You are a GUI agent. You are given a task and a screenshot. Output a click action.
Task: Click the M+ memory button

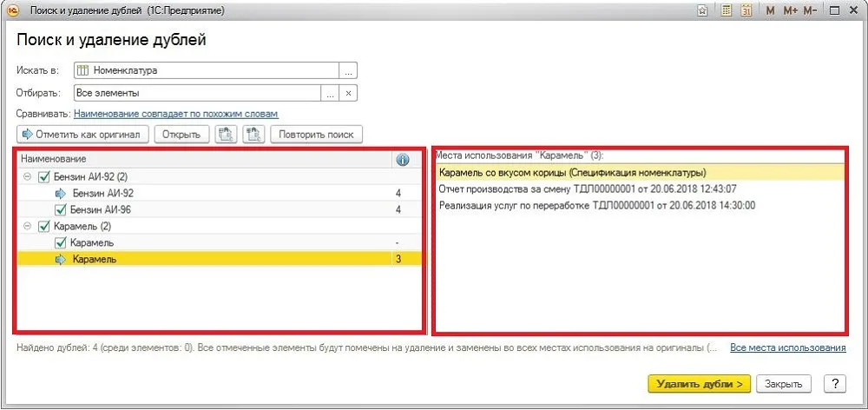pyautogui.click(x=790, y=10)
